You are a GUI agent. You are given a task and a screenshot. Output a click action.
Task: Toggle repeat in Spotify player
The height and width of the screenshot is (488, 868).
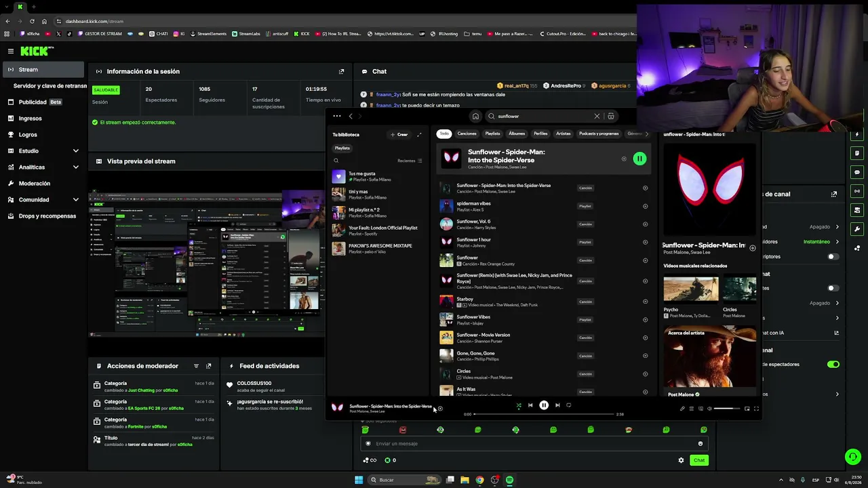tap(569, 405)
